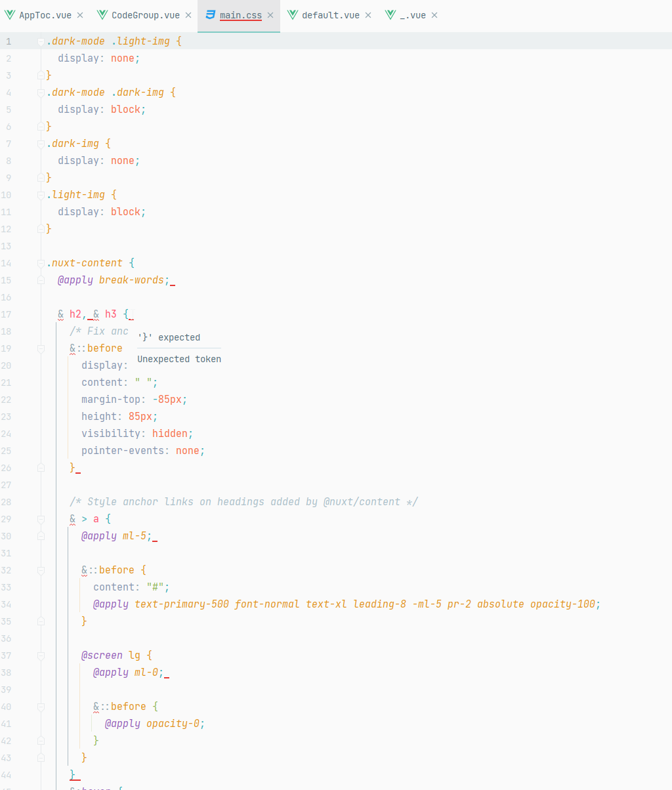672x790 pixels.
Task: Click the Vue icon on the CodeGroup.vue tab
Action: [x=102, y=14]
